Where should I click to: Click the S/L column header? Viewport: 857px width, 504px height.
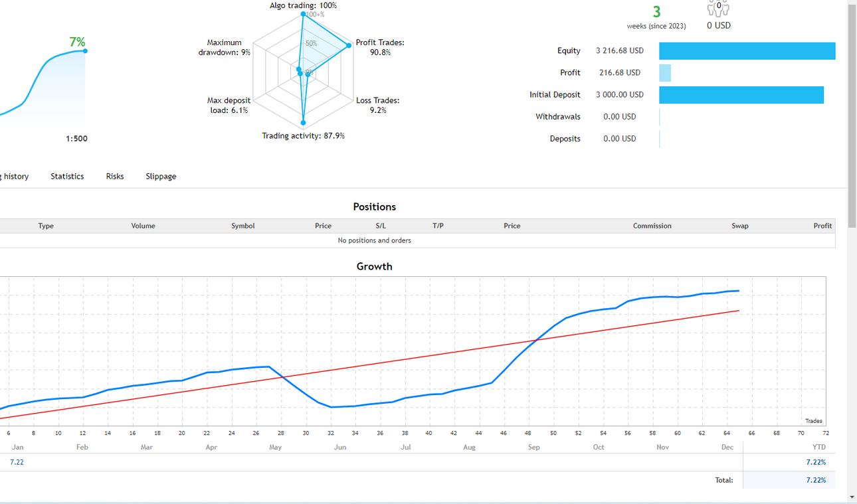coord(381,226)
